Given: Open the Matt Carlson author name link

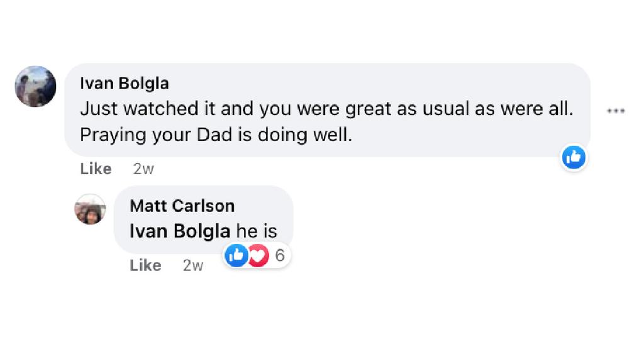Looking at the screenshot, I should click(182, 206).
